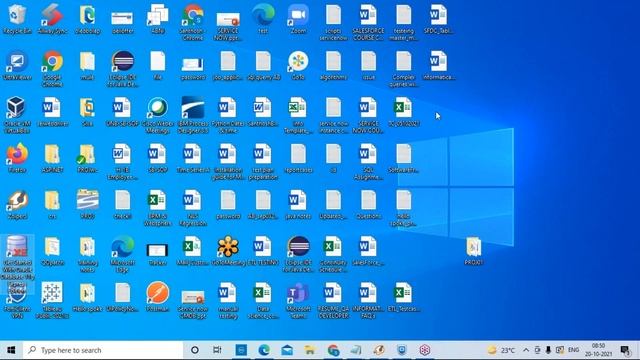Launch UltraViewer shortcut
This screenshot has height=360, width=640.
point(17,65)
